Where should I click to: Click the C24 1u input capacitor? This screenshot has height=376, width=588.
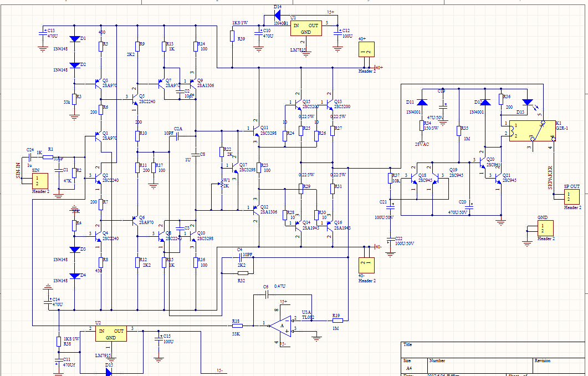pyautogui.click(x=32, y=157)
